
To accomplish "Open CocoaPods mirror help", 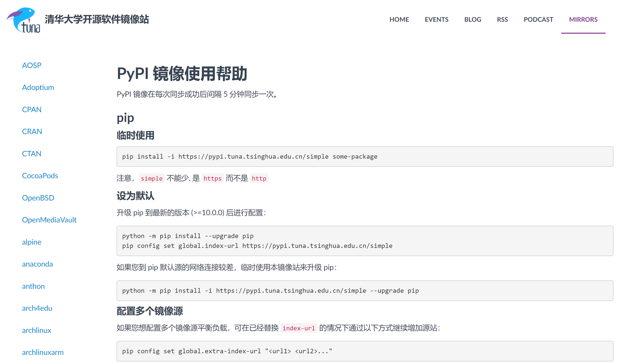I will [x=40, y=176].
